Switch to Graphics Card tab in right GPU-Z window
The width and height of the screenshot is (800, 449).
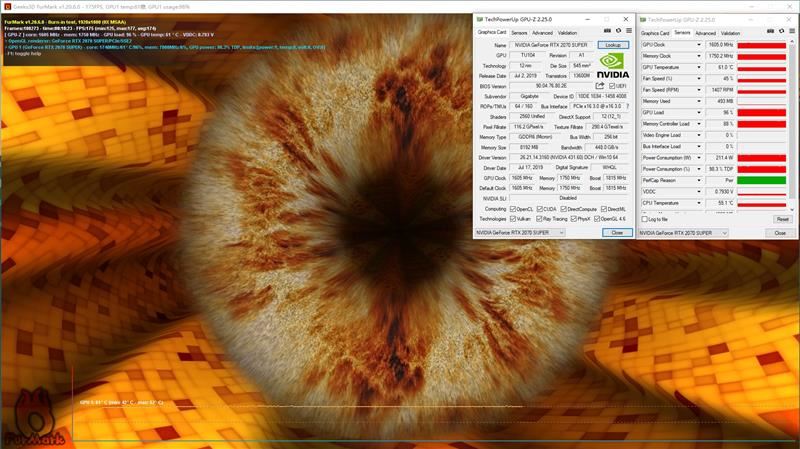[655, 33]
